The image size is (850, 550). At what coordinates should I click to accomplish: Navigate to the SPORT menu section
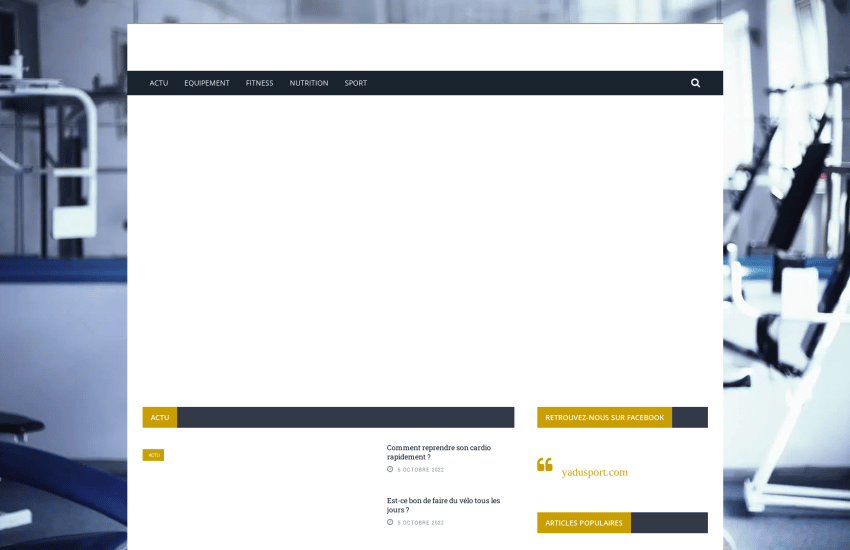356,83
